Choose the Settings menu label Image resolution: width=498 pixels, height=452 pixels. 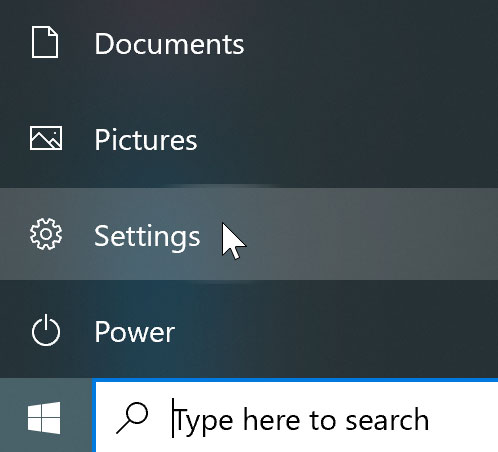pyautogui.click(x=147, y=237)
